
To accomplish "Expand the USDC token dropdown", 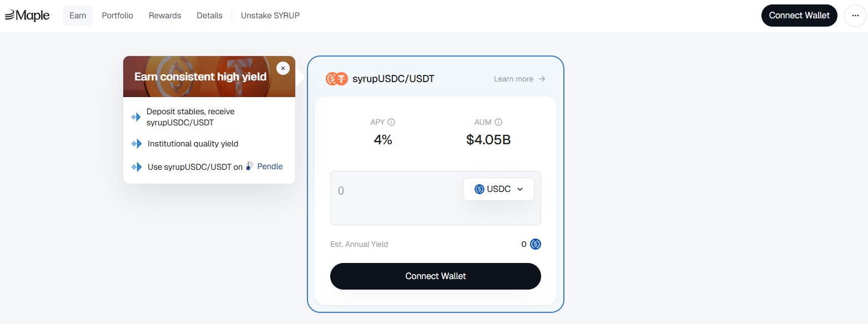I will [498, 189].
